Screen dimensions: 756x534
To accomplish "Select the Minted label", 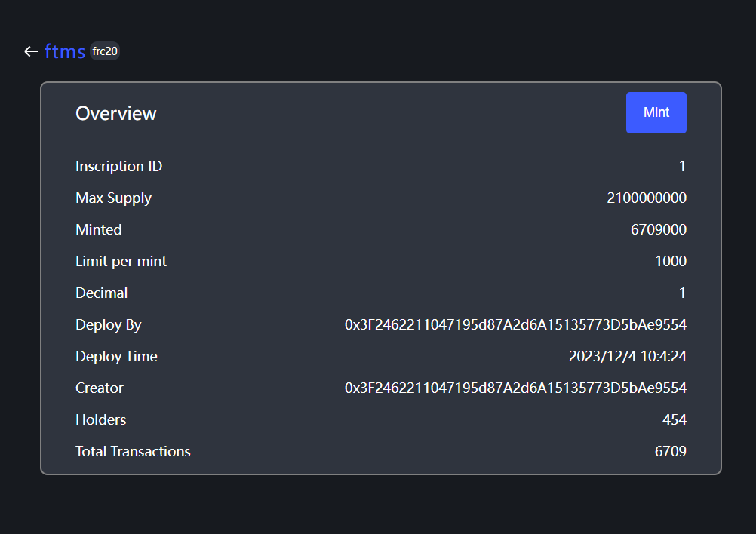I will 98,229.
